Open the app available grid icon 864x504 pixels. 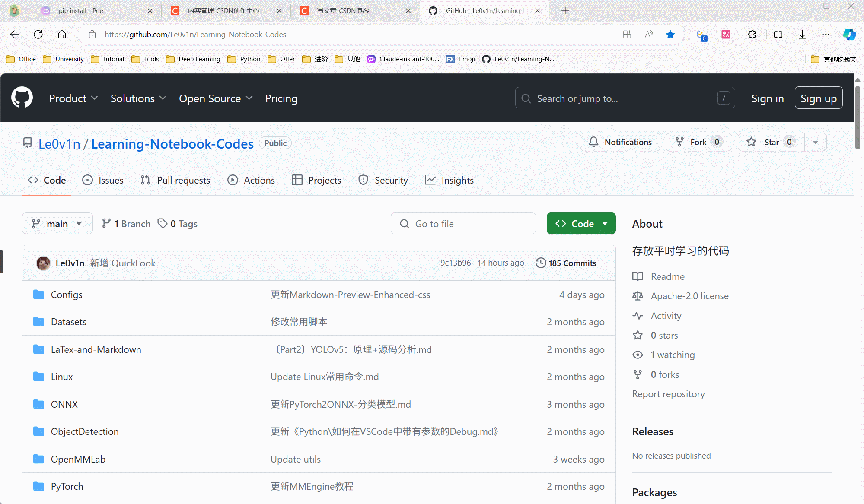[x=627, y=35]
